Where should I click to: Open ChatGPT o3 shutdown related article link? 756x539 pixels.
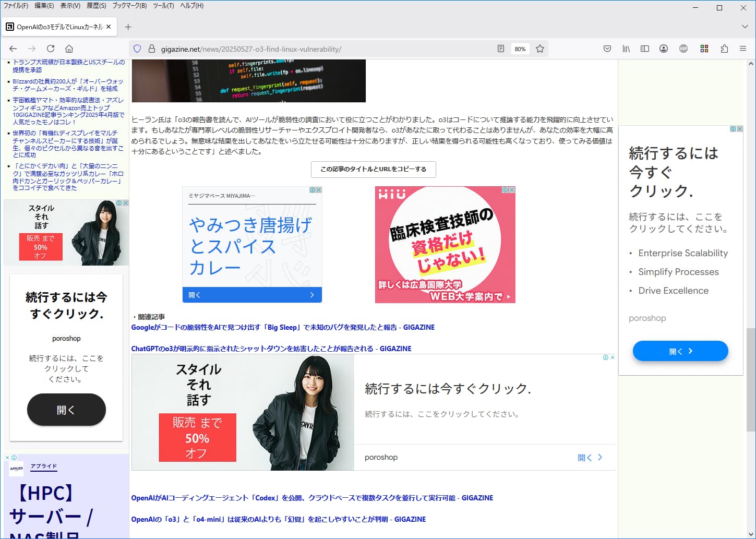(271, 349)
